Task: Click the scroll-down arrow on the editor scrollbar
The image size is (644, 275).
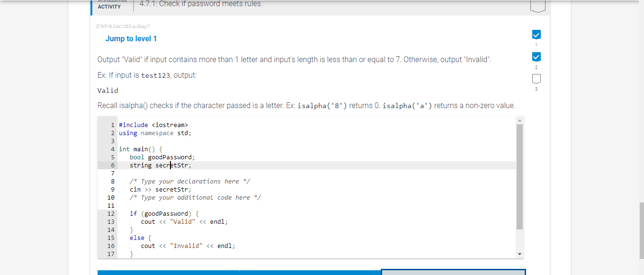Action: pyautogui.click(x=519, y=253)
